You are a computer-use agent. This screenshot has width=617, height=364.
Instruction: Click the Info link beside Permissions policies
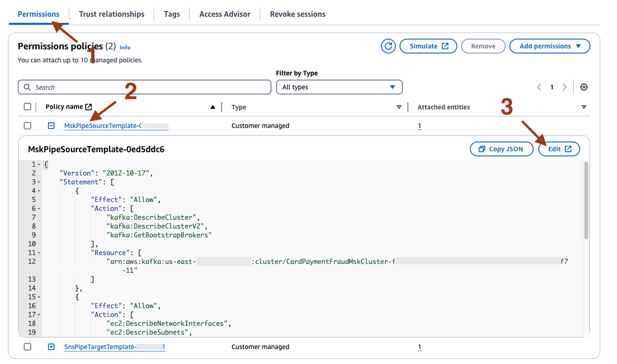[125, 47]
